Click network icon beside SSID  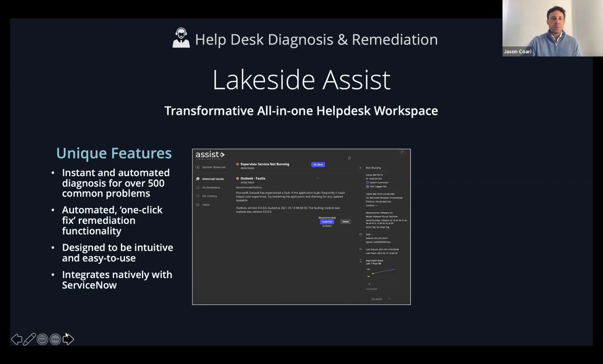[361, 235]
